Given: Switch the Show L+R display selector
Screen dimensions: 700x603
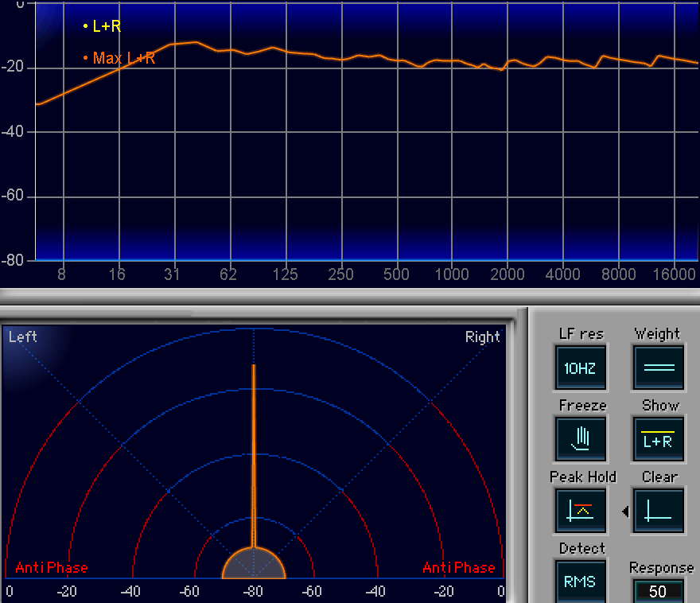Looking at the screenshot, I should click(659, 438).
